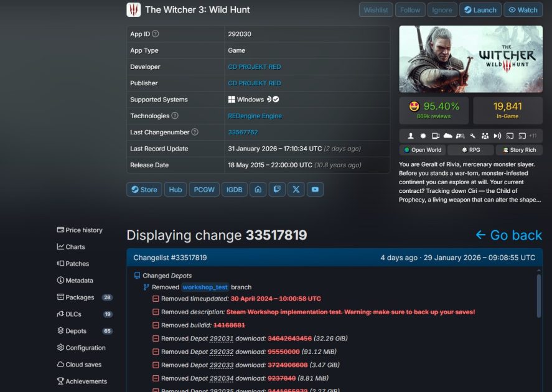Click the controller support feature icon
The width and height of the screenshot is (552, 392).
461,135
